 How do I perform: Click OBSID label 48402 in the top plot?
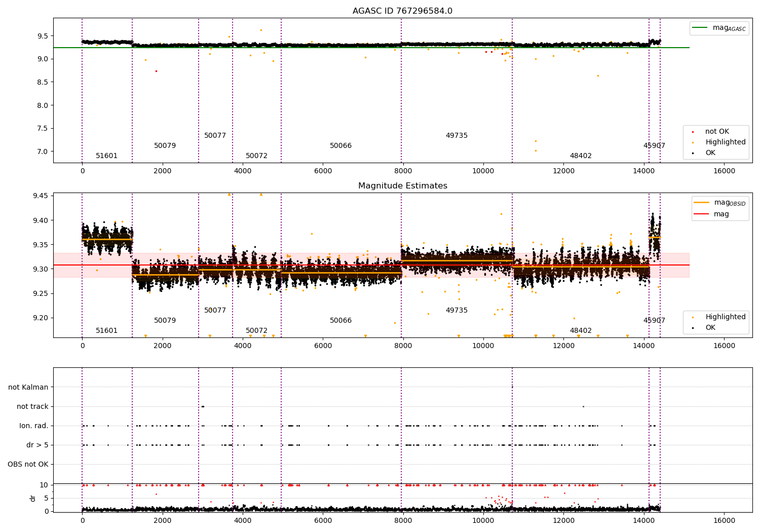[x=581, y=156]
